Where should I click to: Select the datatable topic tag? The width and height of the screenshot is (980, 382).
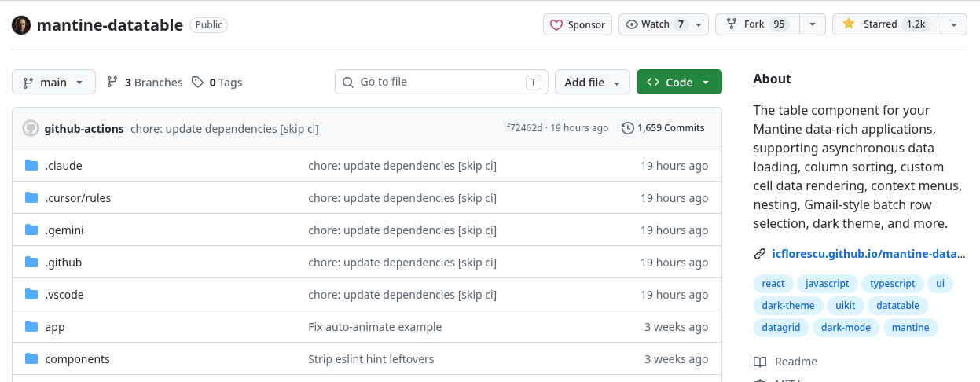[898, 306]
